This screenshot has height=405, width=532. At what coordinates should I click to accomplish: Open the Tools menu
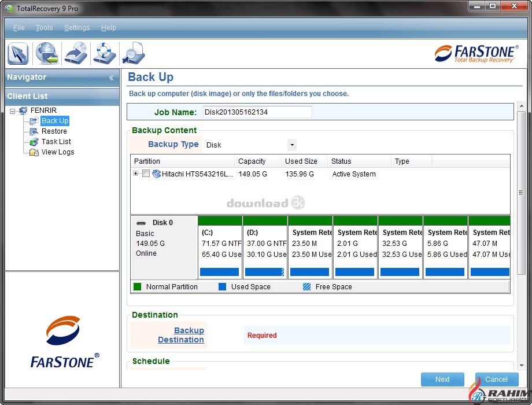[x=44, y=28]
